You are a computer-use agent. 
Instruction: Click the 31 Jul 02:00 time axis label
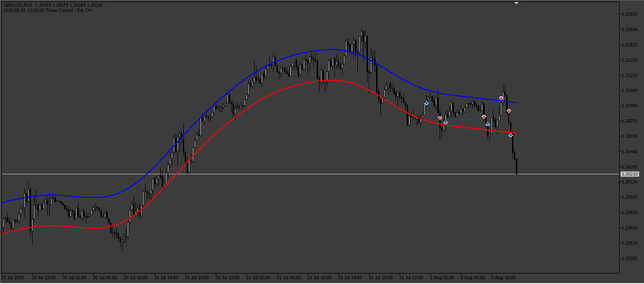258,277
